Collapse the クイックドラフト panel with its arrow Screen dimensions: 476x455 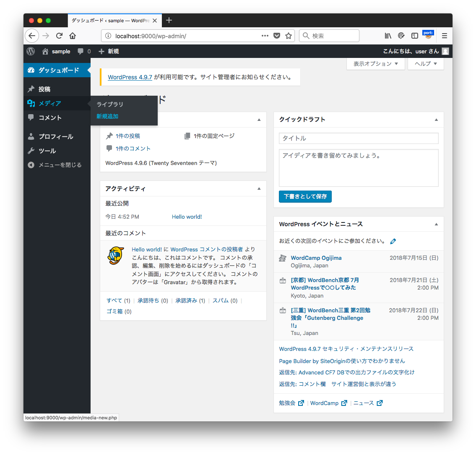pyautogui.click(x=436, y=119)
